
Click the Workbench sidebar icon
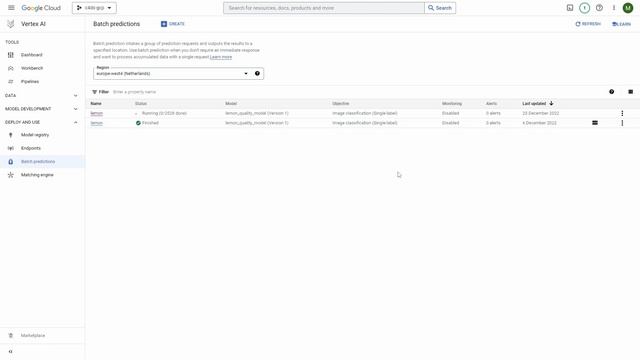click(x=11, y=68)
